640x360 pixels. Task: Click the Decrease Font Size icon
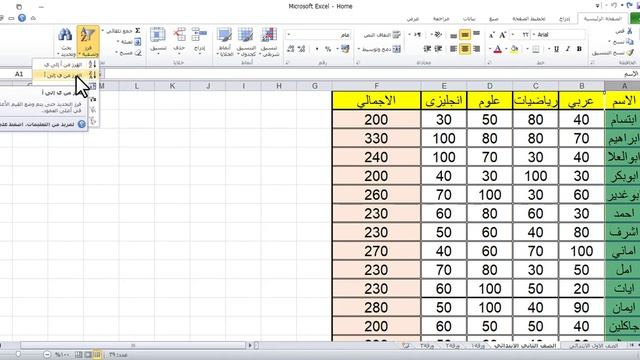(492, 35)
